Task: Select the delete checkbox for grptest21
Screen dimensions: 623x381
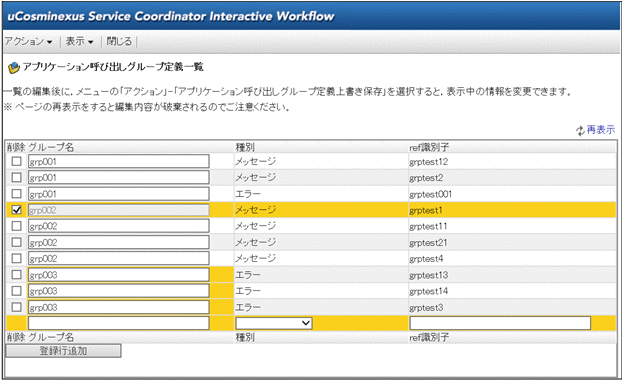Action: (16, 242)
